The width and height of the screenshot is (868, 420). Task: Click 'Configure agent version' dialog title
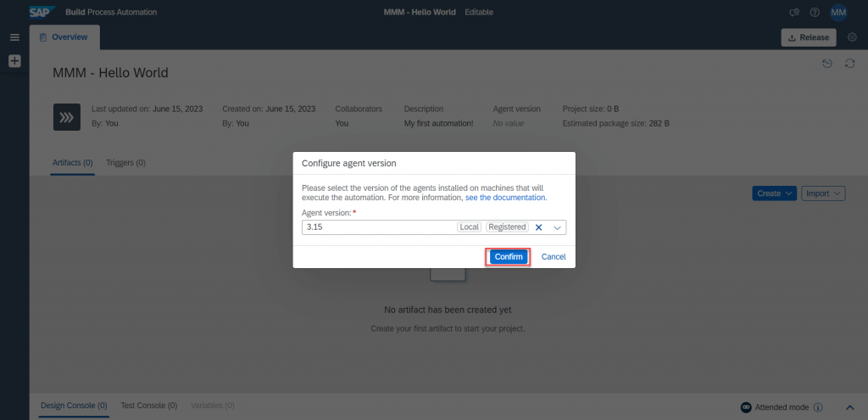point(348,164)
